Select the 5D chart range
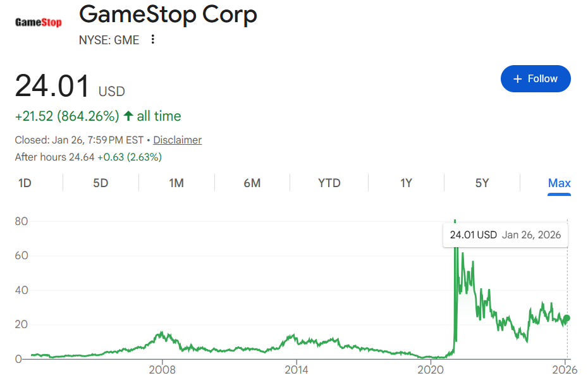The width and height of the screenshot is (588, 385). pyautogui.click(x=101, y=183)
